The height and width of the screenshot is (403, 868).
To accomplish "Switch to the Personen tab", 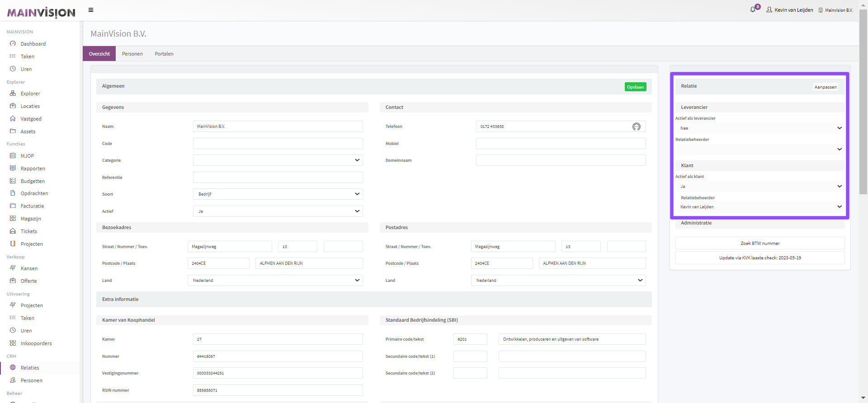I will [x=132, y=54].
